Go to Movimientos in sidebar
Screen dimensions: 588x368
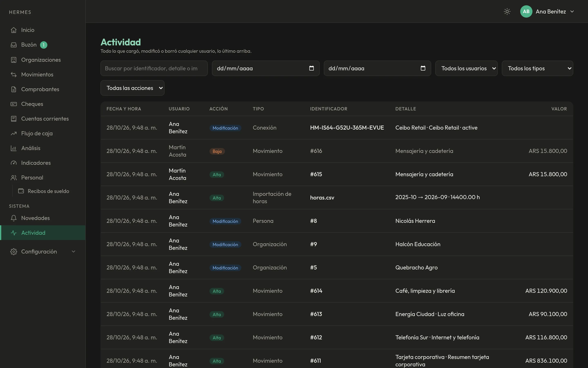(43, 74)
